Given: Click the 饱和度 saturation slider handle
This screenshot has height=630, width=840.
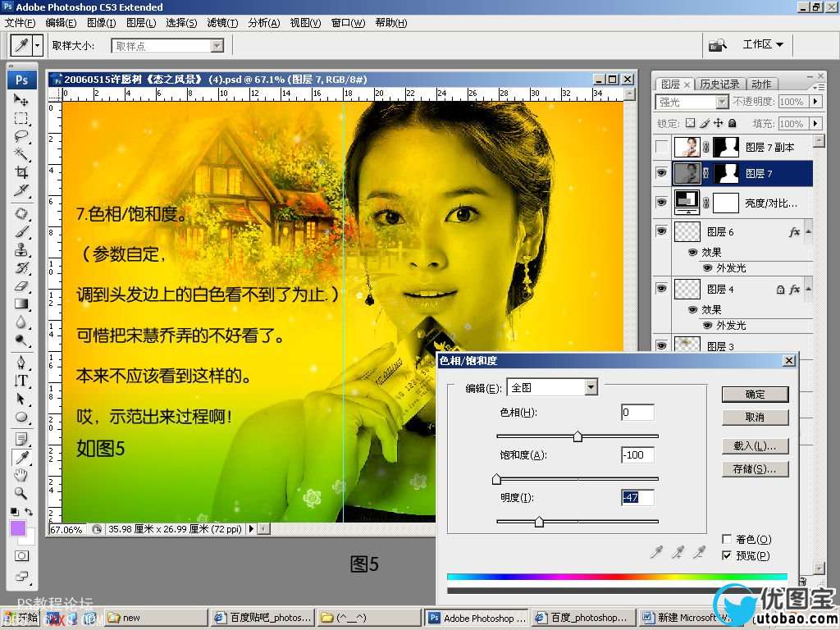Looking at the screenshot, I should [496, 479].
